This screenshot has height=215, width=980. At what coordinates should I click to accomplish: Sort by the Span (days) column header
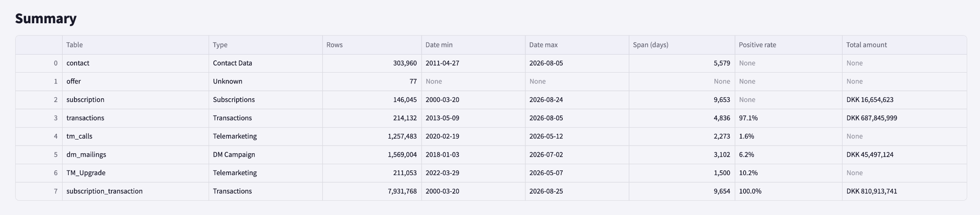click(682, 45)
